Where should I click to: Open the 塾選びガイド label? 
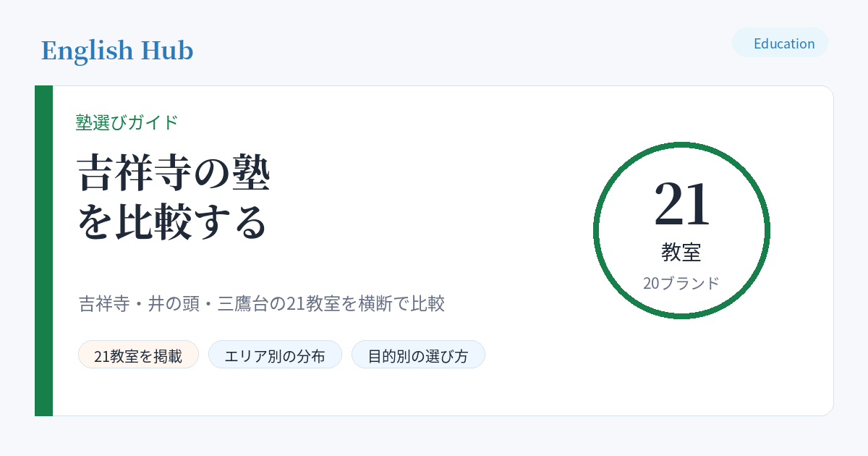click(127, 122)
